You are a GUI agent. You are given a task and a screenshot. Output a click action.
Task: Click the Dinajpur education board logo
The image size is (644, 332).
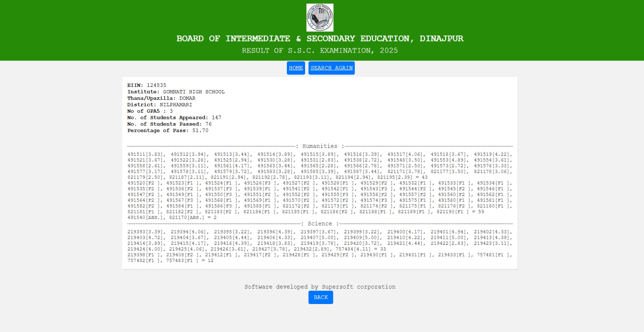click(x=320, y=18)
